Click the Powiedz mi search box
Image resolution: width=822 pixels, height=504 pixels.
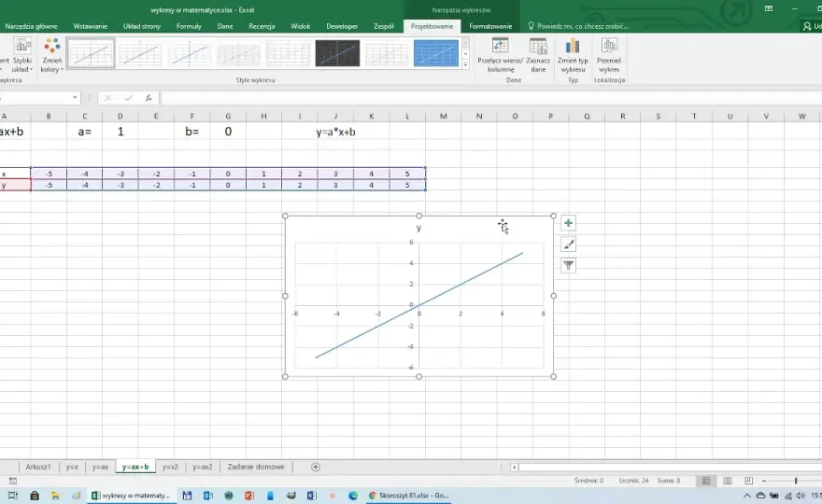tap(577, 26)
